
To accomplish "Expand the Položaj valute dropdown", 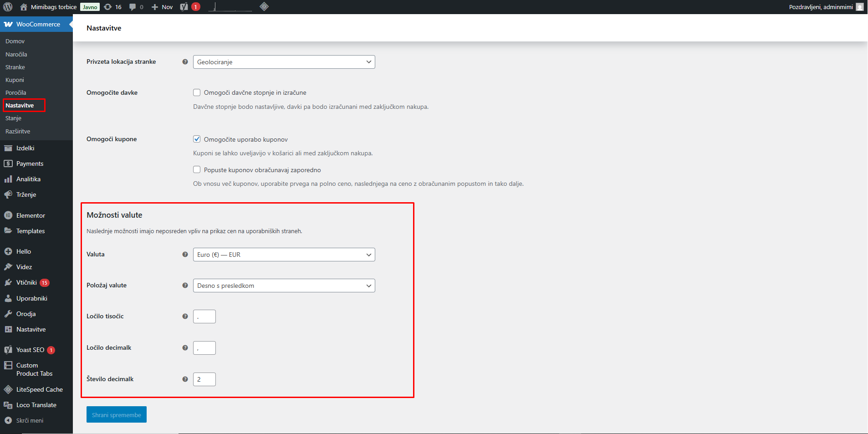I will [x=284, y=286].
